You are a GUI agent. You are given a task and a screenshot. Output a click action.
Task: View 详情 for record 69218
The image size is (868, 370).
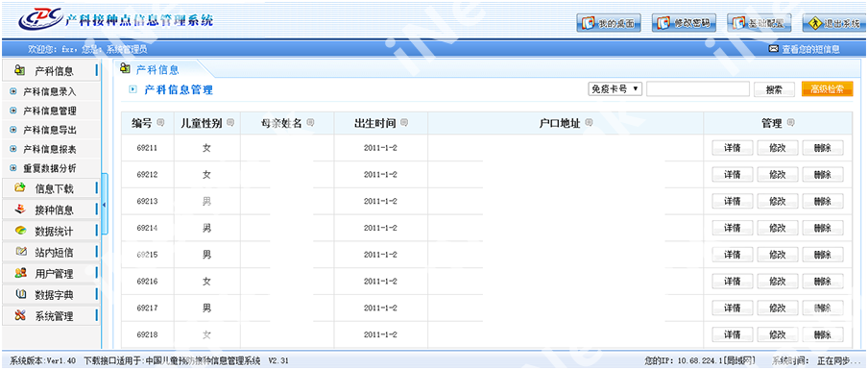coord(732,334)
